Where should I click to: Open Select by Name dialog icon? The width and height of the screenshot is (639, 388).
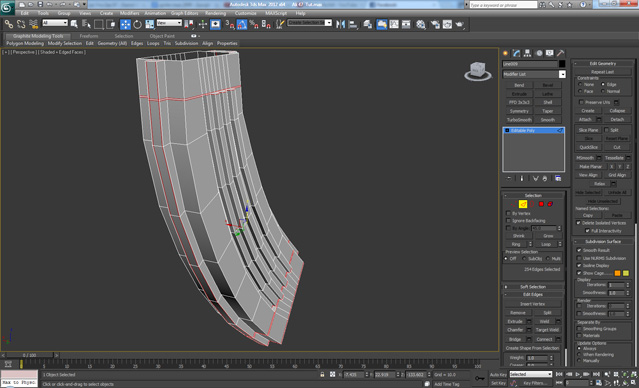pos(86,24)
